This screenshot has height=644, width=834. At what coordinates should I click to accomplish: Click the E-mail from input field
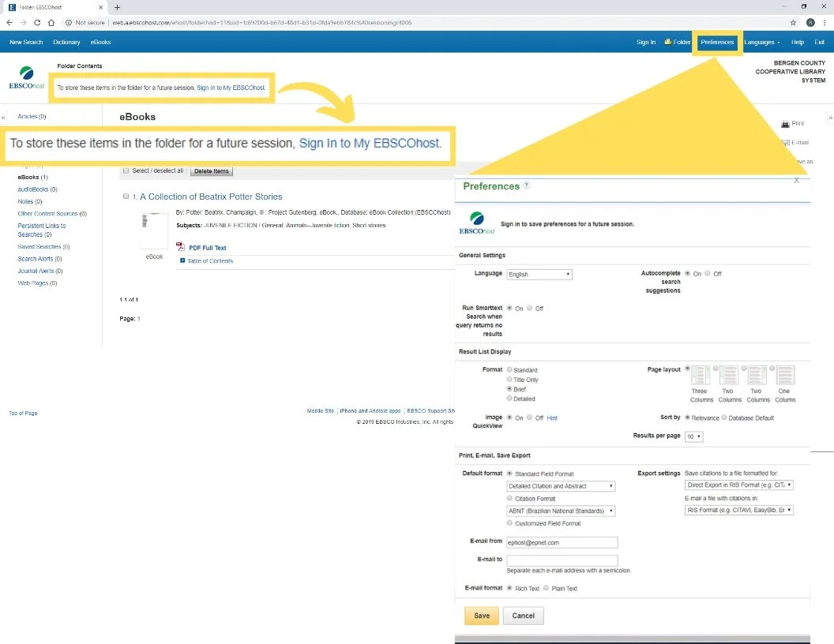tap(562, 542)
